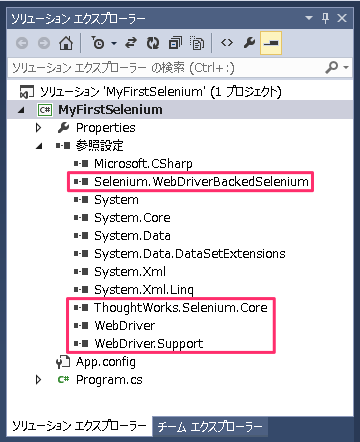Collapse the MyFirstSelenium project node

21,110
